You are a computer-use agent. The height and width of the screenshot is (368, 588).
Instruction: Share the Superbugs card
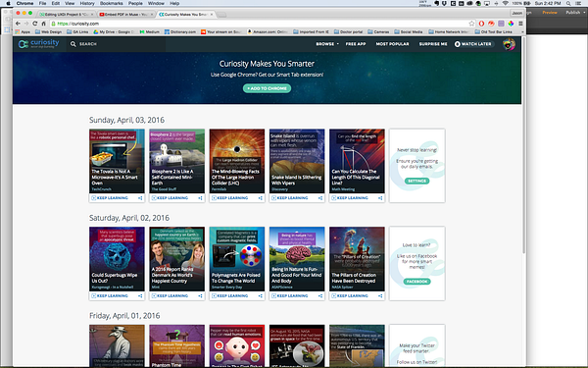coord(140,296)
